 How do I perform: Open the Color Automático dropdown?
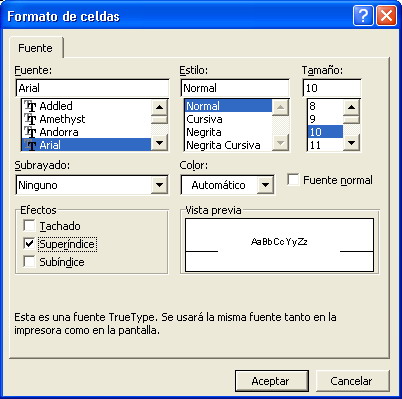(265, 185)
